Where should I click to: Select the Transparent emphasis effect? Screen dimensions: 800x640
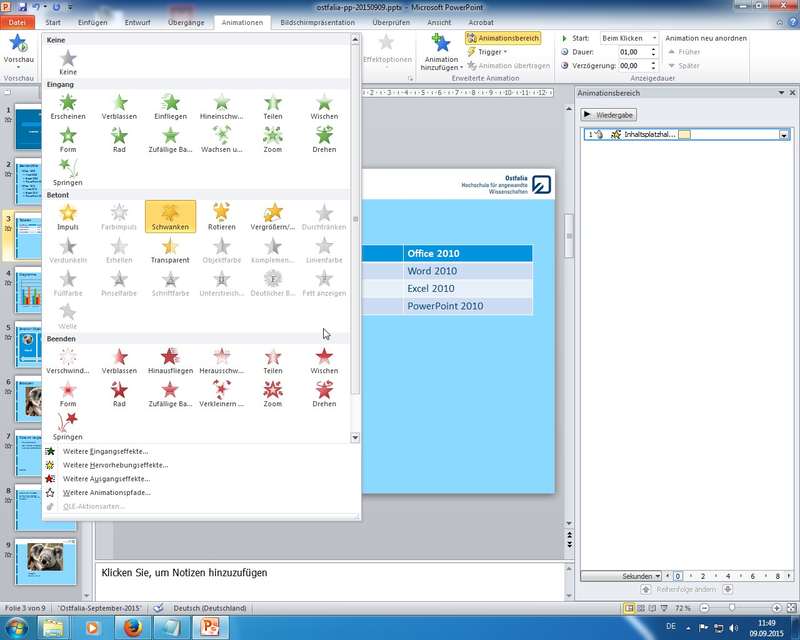(x=170, y=250)
